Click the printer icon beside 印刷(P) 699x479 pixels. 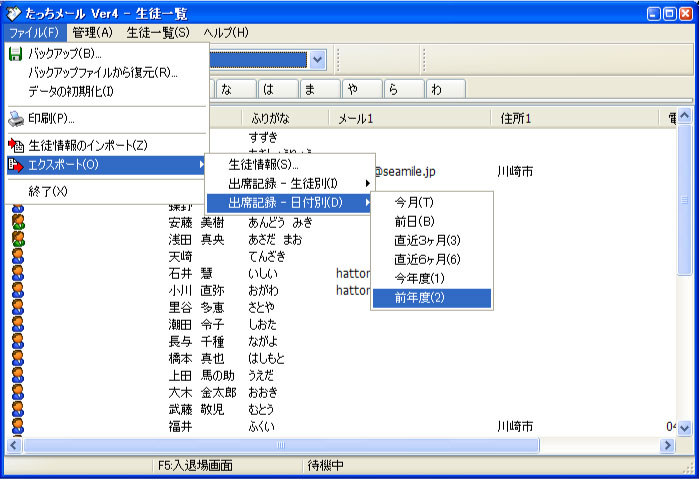coord(16,118)
